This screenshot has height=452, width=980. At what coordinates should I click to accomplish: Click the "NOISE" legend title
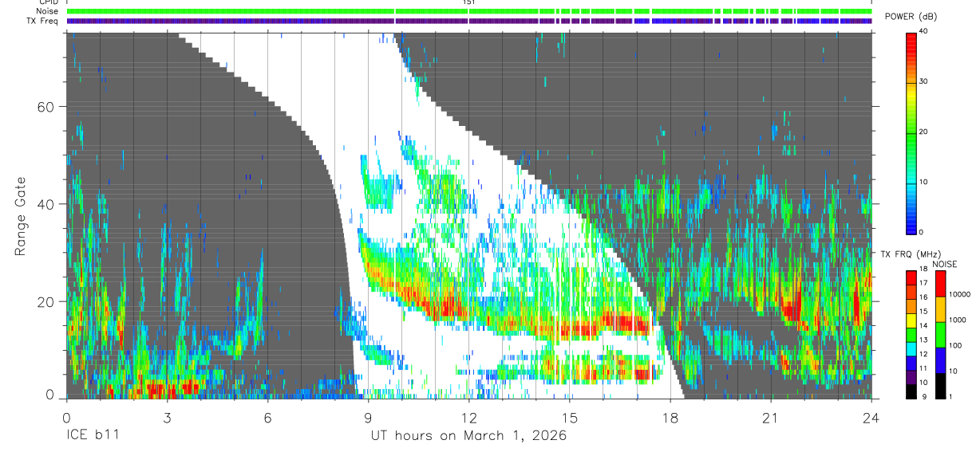pos(945,264)
